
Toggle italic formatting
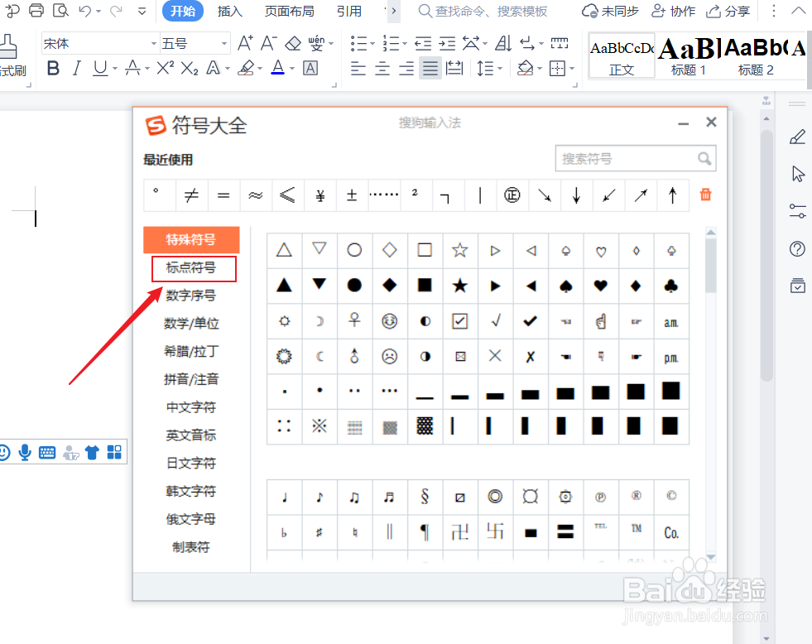point(75,68)
